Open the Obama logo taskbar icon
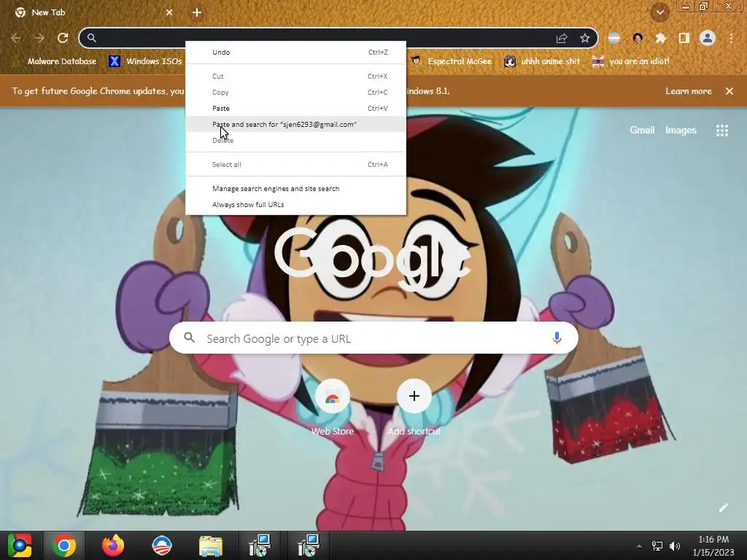747x560 pixels. tap(161, 545)
